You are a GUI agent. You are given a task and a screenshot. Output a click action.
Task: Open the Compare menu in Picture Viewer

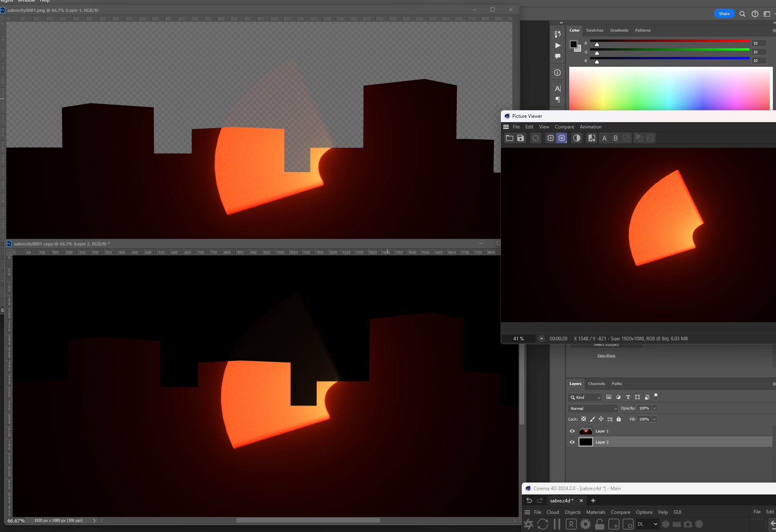coord(564,127)
